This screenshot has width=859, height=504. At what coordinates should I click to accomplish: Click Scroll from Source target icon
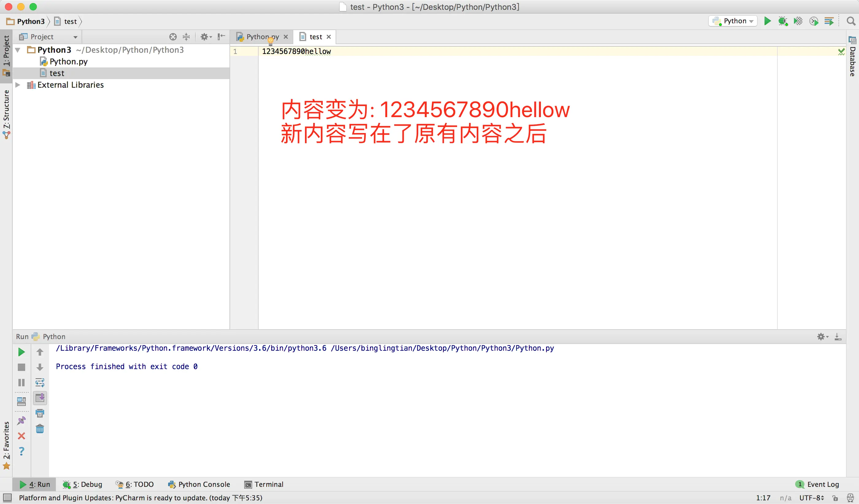tap(173, 37)
